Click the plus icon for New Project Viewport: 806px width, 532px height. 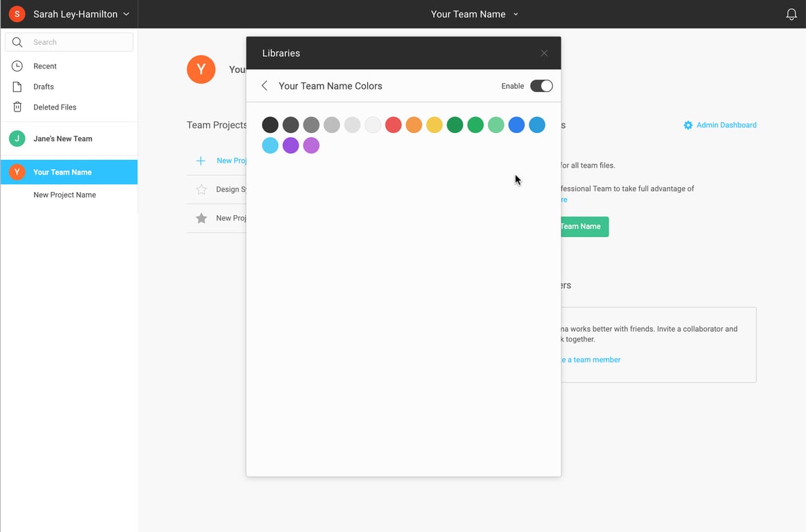200,161
